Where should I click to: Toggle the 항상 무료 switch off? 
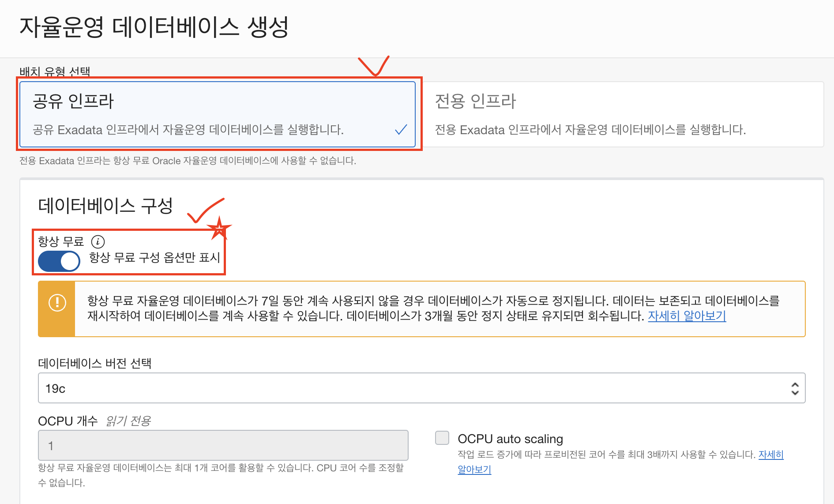(59, 261)
